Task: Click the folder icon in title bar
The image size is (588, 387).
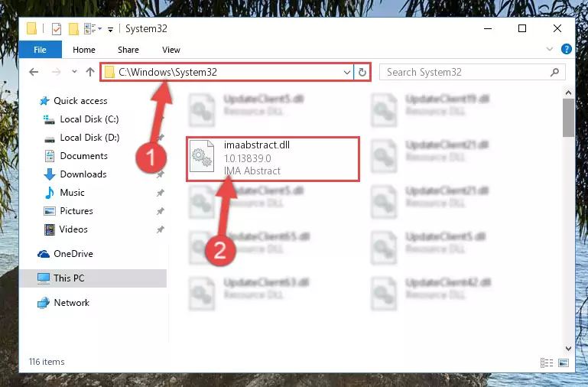Action: (31, 28)
